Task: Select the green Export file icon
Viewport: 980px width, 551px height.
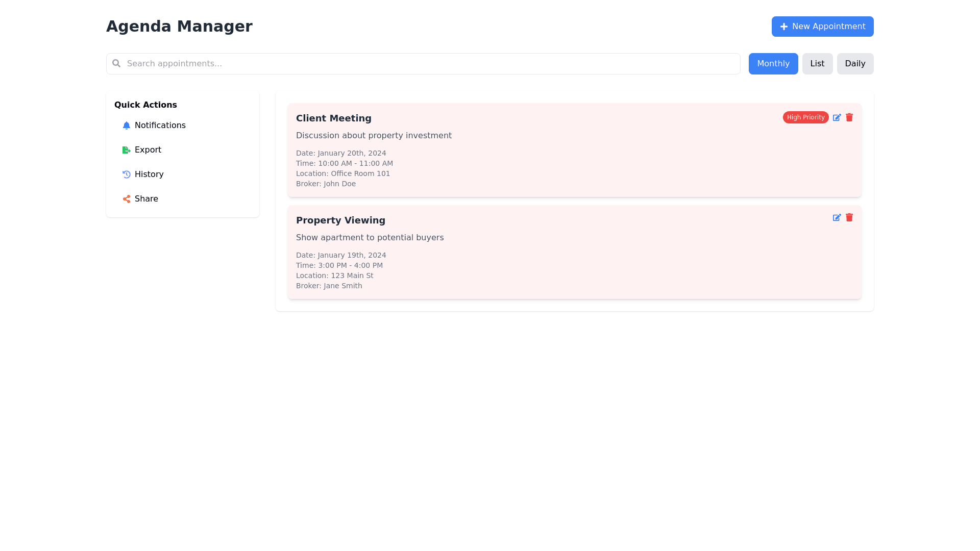Action: pyautogui.click(x=126, y=149)
